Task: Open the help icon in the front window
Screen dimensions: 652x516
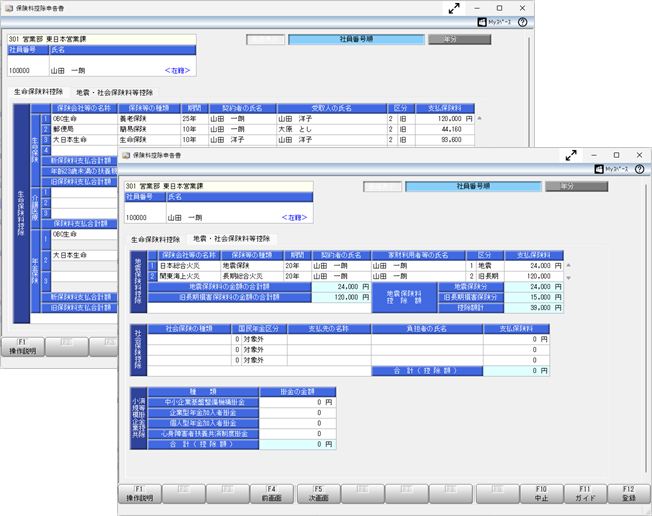Action: tap(640, 169)
